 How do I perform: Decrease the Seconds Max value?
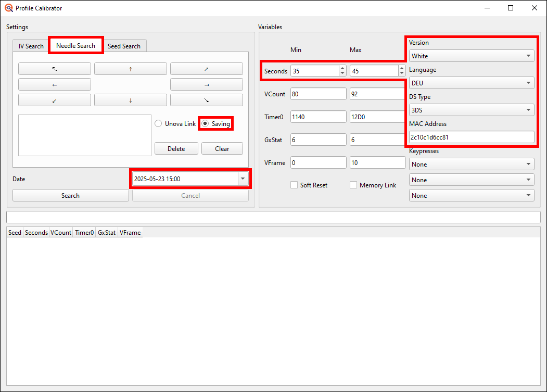click(x=402, y=73)
